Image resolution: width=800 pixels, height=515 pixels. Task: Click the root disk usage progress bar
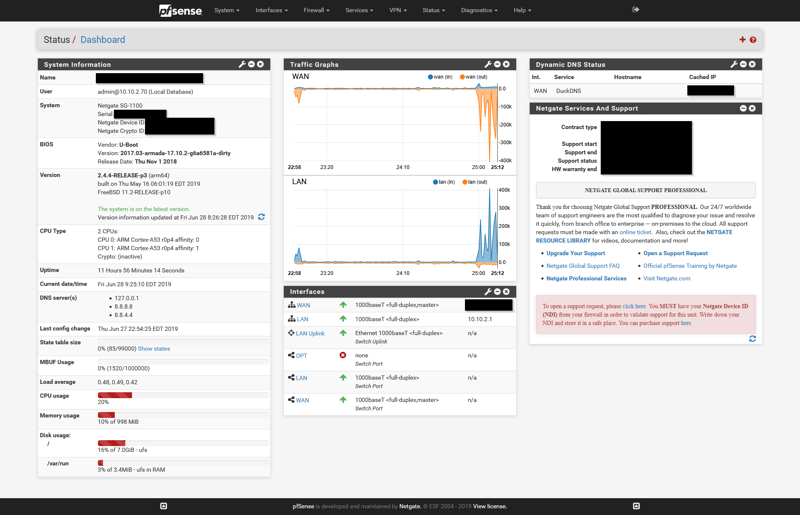tap(183, 443)
